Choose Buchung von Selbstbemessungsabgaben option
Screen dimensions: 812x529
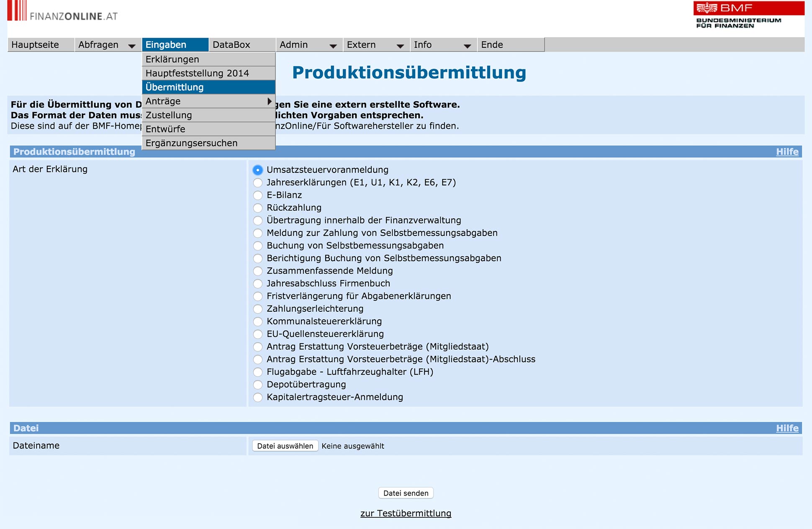tap(258, 246)
